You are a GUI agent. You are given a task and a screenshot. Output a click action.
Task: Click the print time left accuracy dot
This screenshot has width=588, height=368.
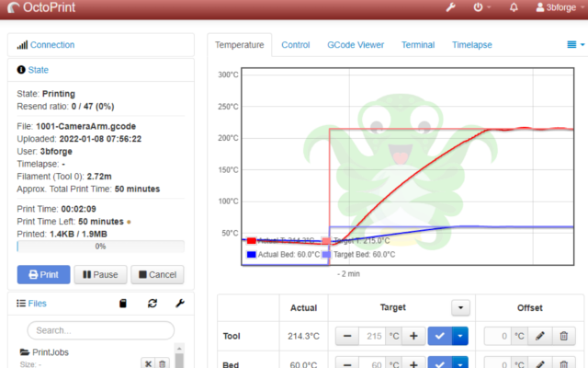coord(129,222)
